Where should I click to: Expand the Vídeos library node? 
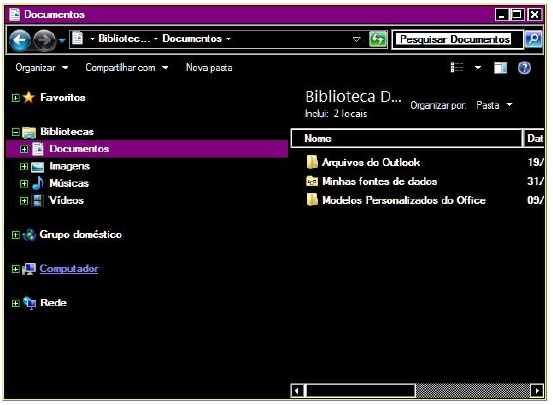(24, 201)
